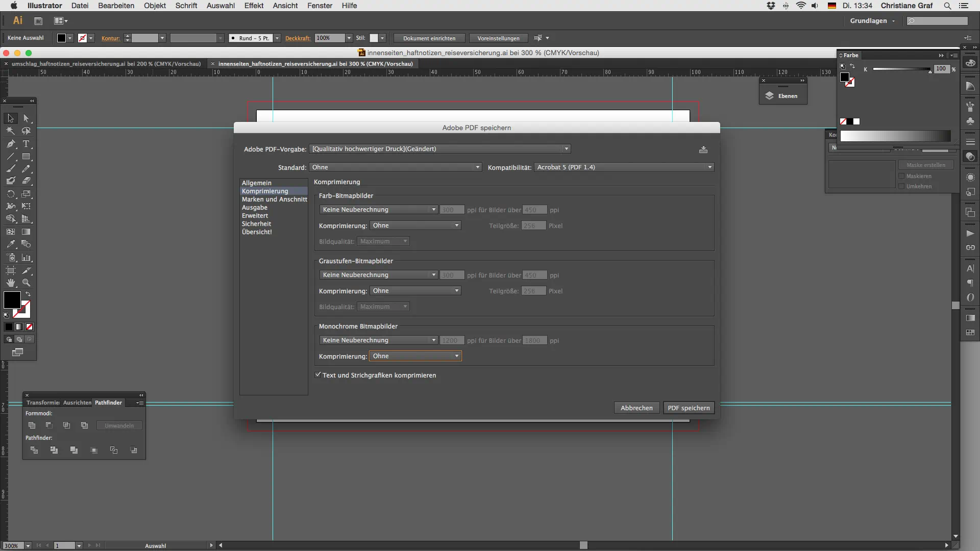Select the Magic Wand tool
The height and width of the screenshot is (551, 980).
tap(11, 131)
